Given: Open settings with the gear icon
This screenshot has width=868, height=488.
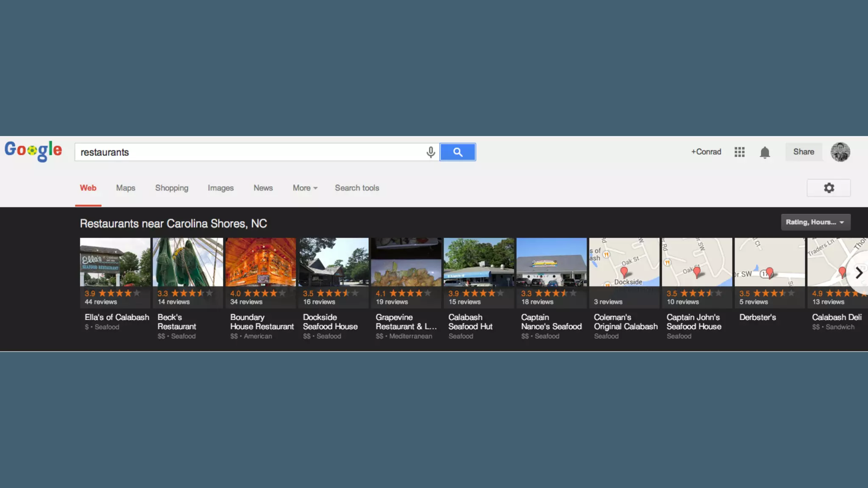Looking at the screenshot, I should pos(829,188).
